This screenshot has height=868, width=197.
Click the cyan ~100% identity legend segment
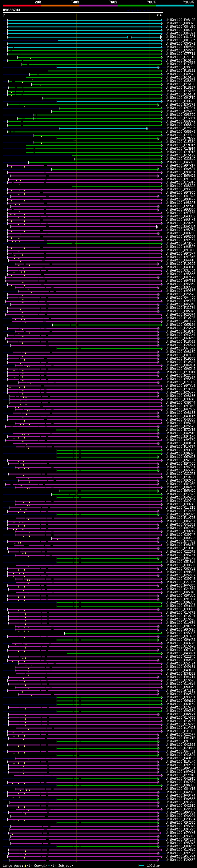click(175, 6)
